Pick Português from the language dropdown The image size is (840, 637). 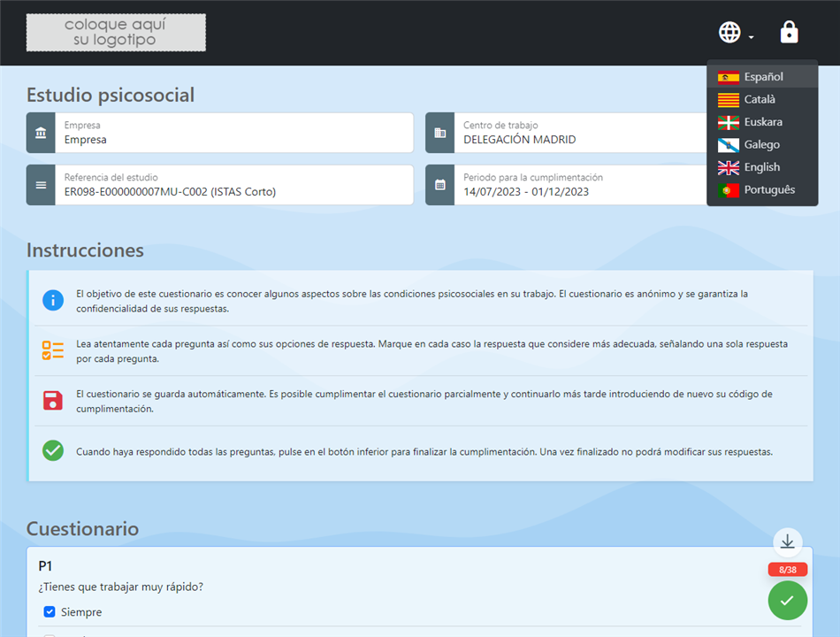tap(768, 189)
